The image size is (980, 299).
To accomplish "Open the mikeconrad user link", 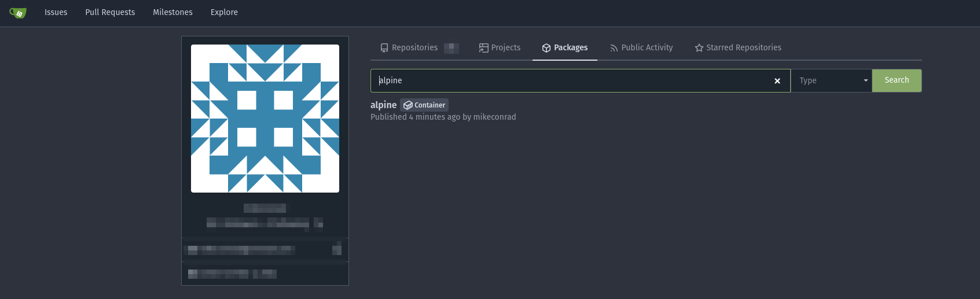I will pyautogui.click(x=494, y=117).
